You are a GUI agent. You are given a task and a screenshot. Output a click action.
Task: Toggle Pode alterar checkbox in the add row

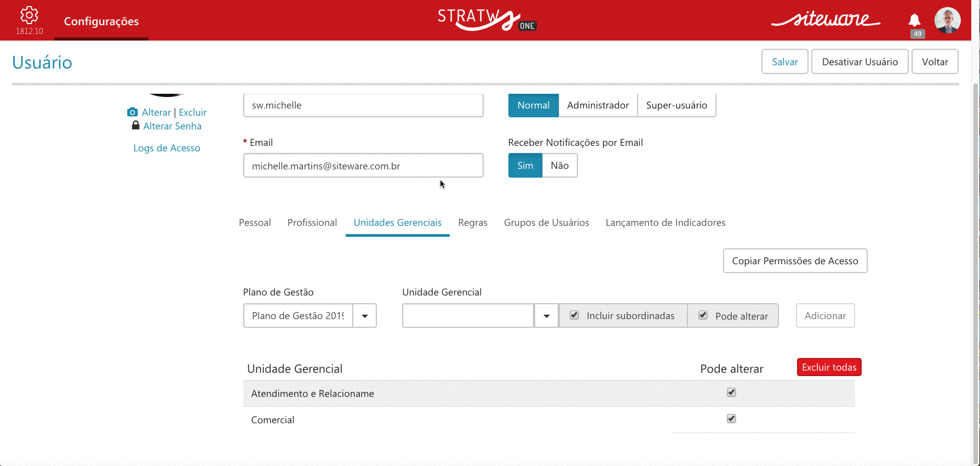[x=703, y=315]
